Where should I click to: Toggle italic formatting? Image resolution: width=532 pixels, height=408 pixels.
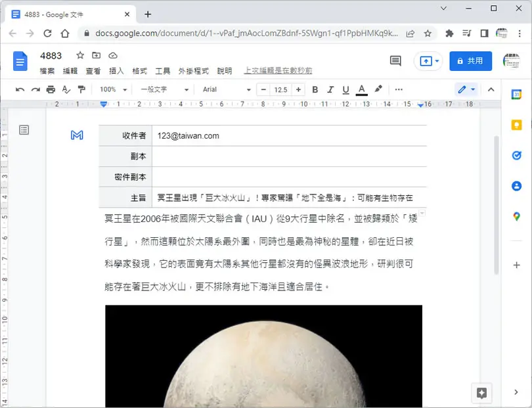[x=330, y=89]
